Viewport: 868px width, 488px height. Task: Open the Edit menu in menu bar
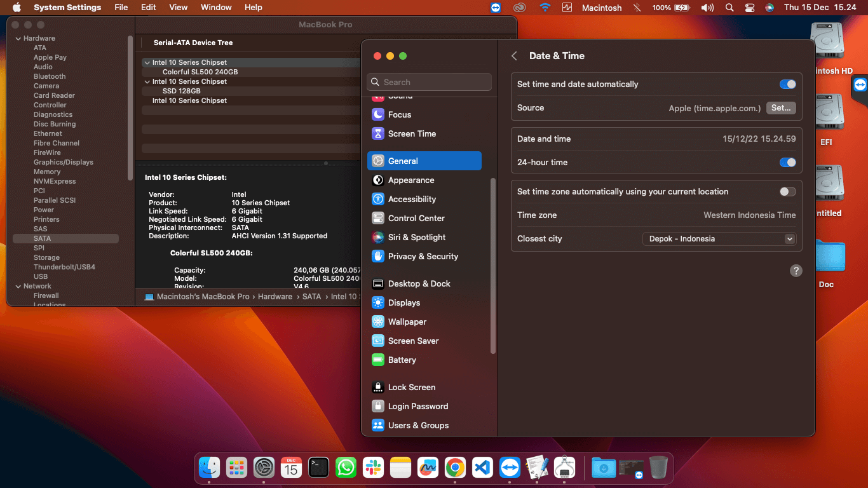(149, 8)
